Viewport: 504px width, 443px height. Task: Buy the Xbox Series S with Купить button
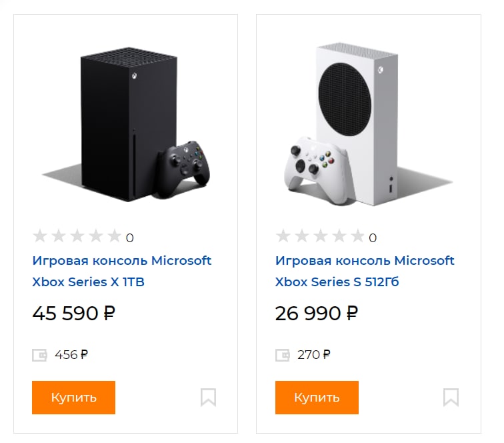(x=317, y=398)
